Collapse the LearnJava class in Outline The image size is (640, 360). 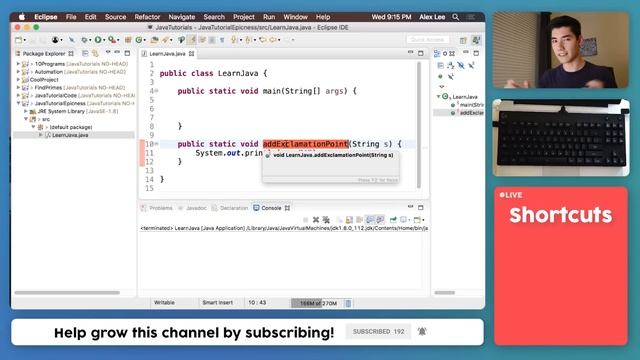[438, 97]
